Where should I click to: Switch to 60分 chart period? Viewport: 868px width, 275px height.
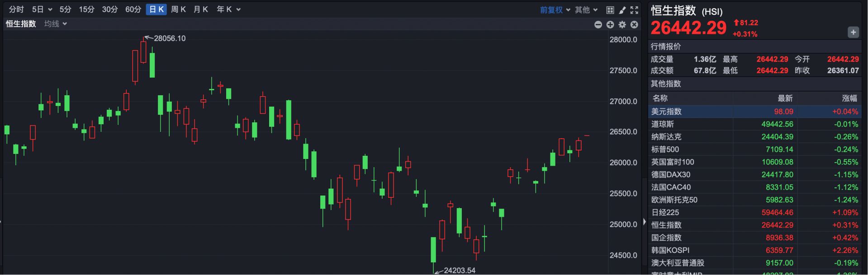[133, 9]
